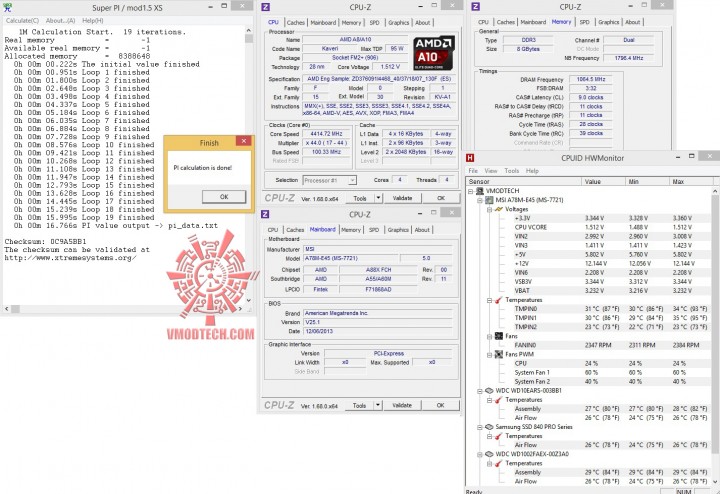Viewport: 720px width, 494px height.
Task: Open the File menu in HWMonitor
Action: (473, 171)
